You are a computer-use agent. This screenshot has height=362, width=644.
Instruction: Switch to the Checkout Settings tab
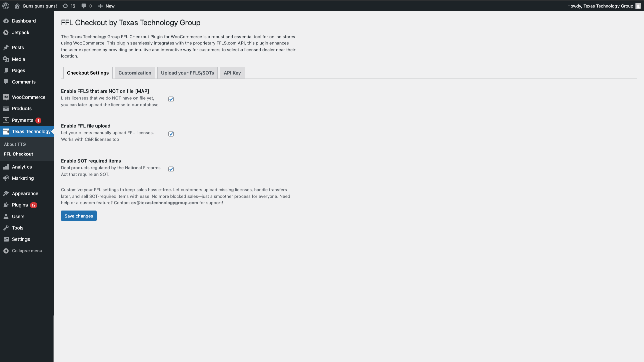coord(88,73)
